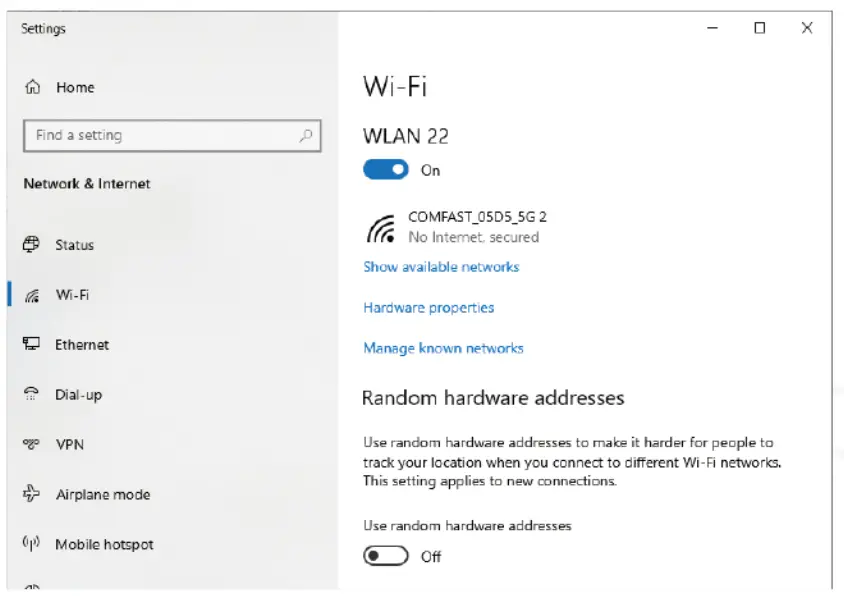844x599 pixels.
Task: Enable random hardware addresses
Action: click(385, 555)
